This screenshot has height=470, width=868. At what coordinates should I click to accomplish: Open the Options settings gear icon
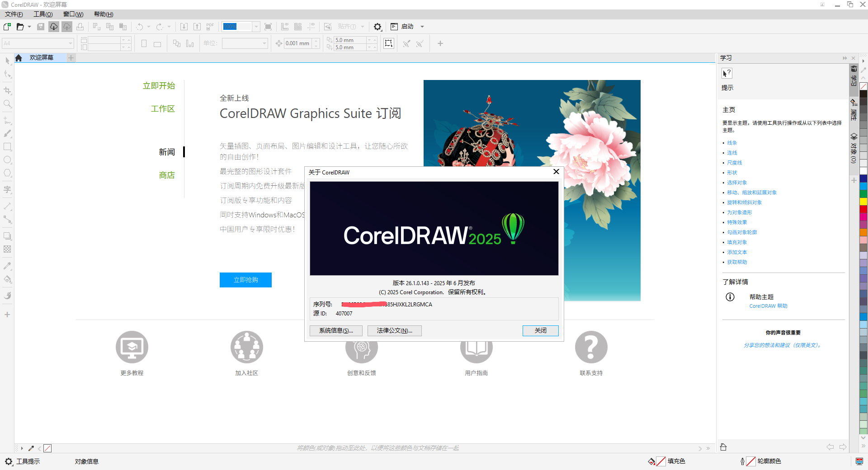click(x=377, y=27)
